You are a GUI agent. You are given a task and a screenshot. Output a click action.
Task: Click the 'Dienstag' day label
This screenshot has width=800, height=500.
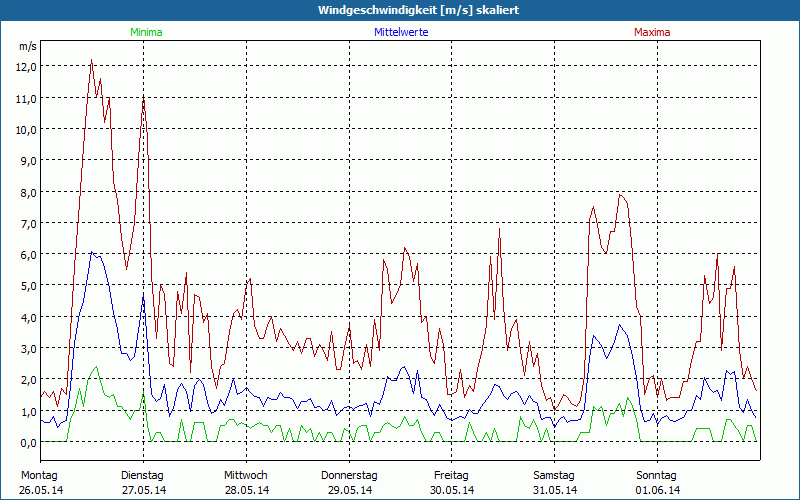tap(142, 476)
